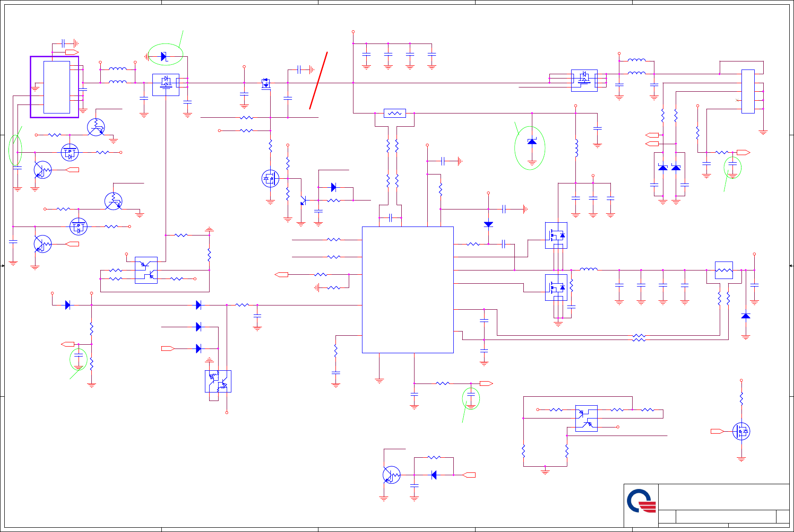Select the horizontal output inductor after the MOSFETs
Viewport: 794px width, 532px height.
tap(589, 269)
